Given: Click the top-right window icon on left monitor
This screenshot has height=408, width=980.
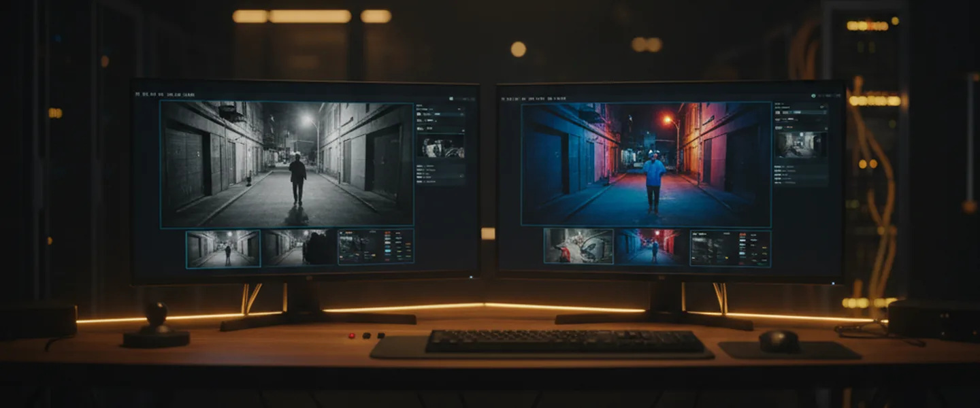Looking at the screenshot, I should (x=452, y=99).
